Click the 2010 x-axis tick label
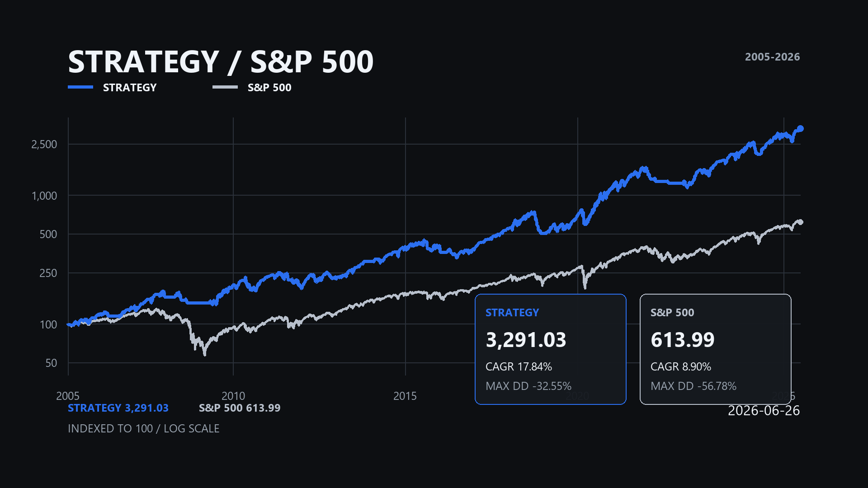Screen dimensions: 868x488 [233, 396]
